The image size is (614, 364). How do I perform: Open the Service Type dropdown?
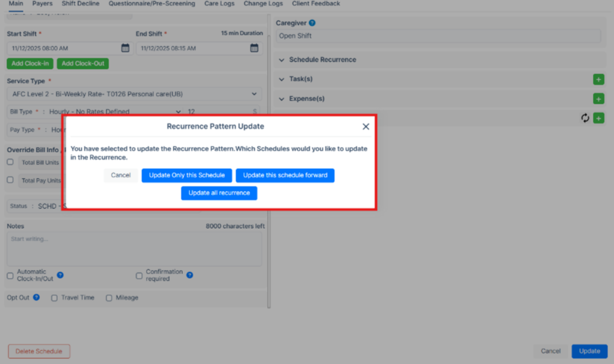coord(254,94)
